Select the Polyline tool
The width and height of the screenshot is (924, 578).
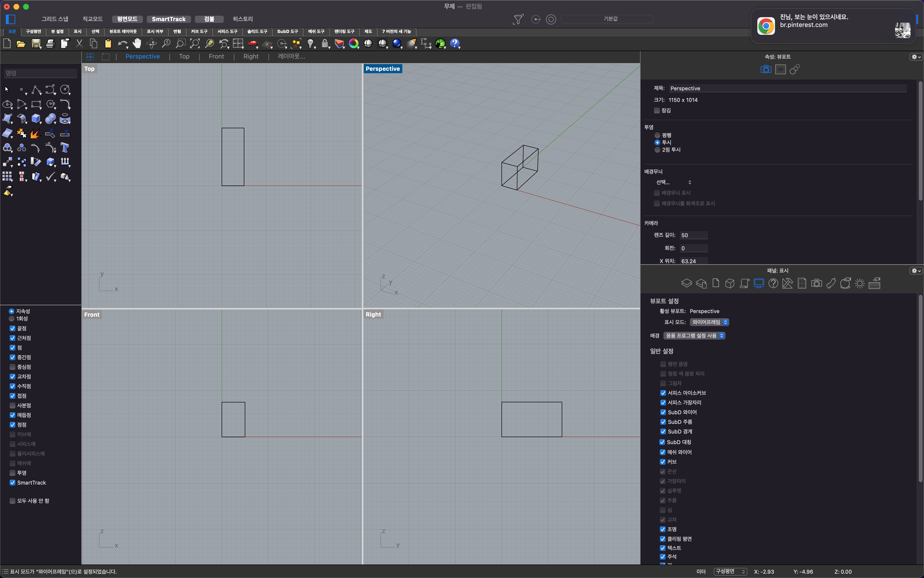coord(36,90)
